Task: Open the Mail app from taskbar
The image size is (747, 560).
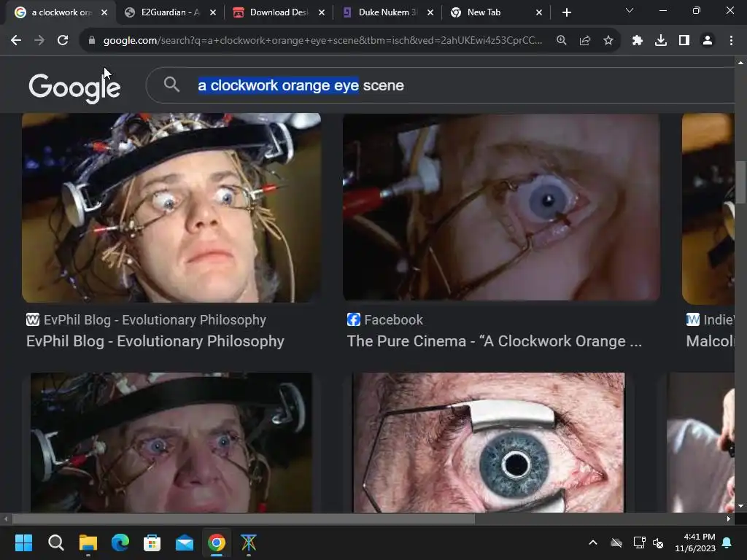Action: tap(185, 542)
